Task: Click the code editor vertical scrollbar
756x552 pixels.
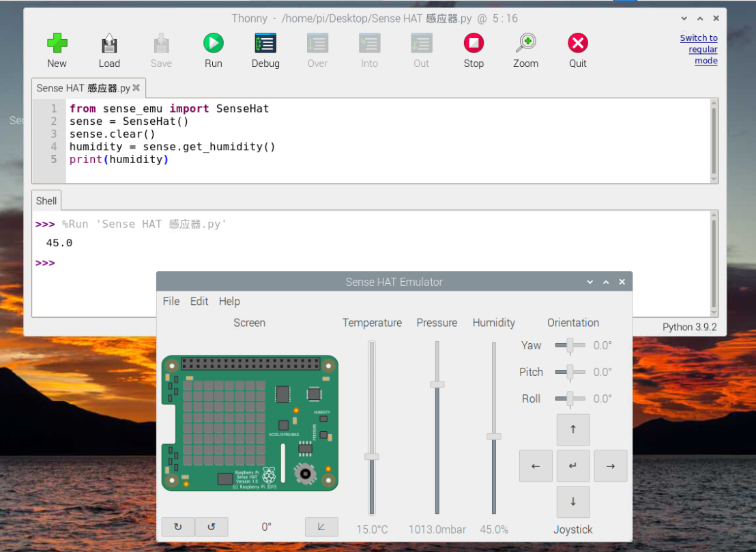Action: (x=714, y=141)
